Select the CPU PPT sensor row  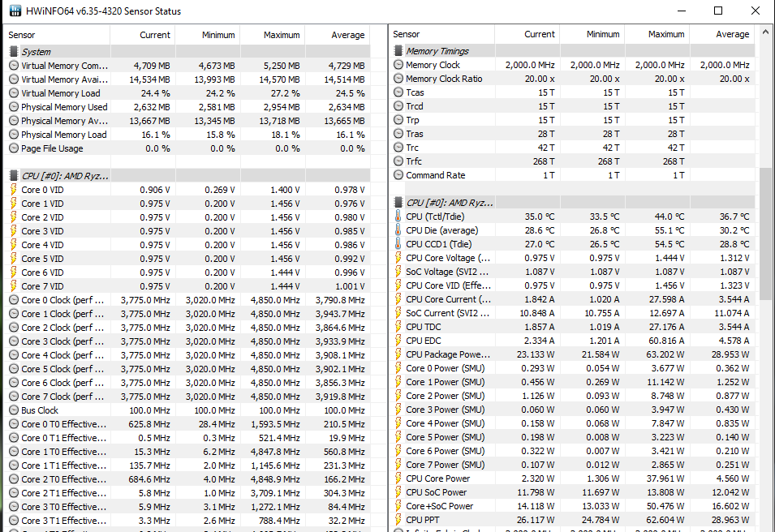[x=572, y=520]
